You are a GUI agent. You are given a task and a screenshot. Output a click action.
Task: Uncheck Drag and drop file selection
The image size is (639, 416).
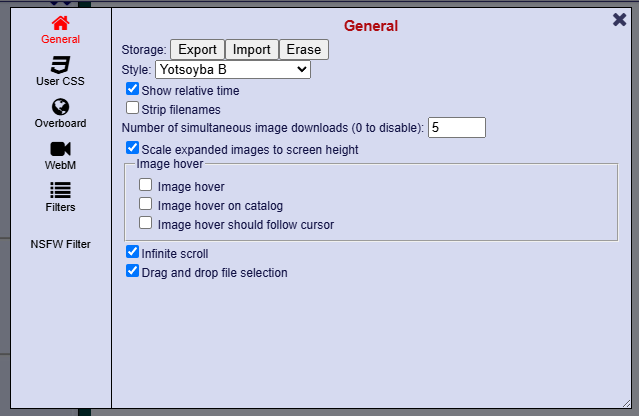[x=132, y=271]
